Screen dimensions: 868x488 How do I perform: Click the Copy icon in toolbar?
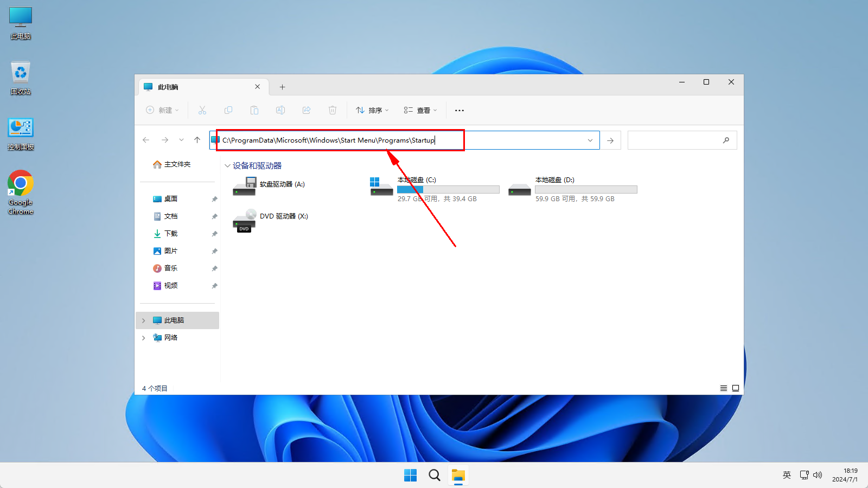(x=228, y=110)
